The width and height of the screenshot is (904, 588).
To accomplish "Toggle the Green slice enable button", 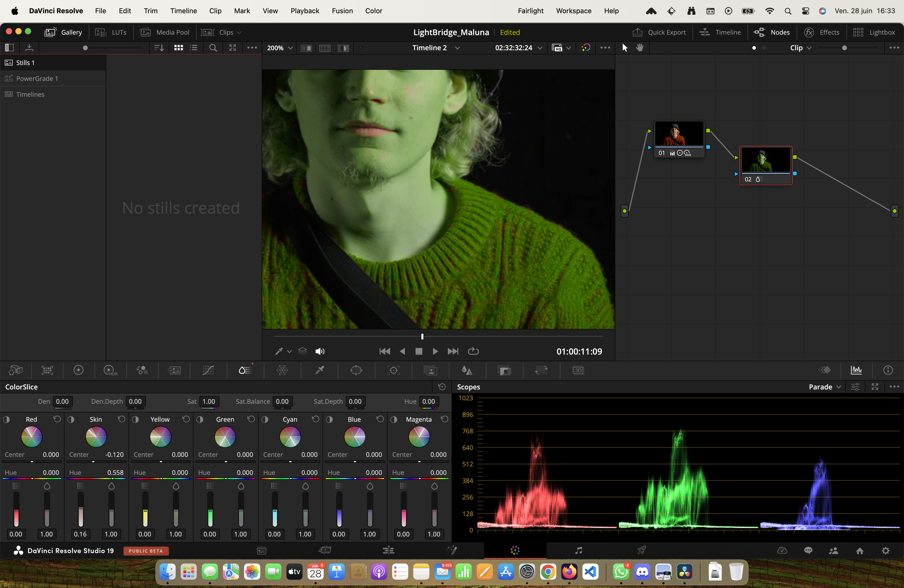I will point(200,419).
